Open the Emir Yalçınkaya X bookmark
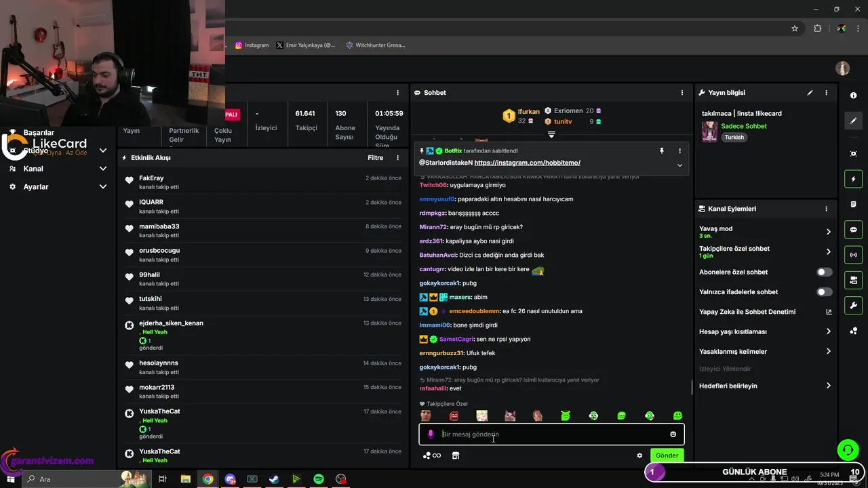Viewport: 868px width, 488px height. point(306,45)
